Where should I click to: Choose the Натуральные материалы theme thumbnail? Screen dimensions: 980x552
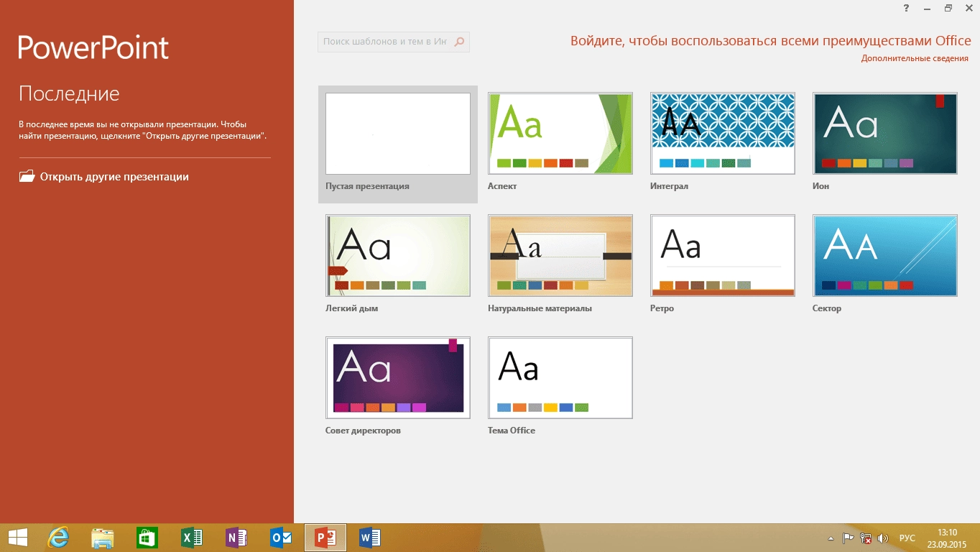[x=560, y=256]
